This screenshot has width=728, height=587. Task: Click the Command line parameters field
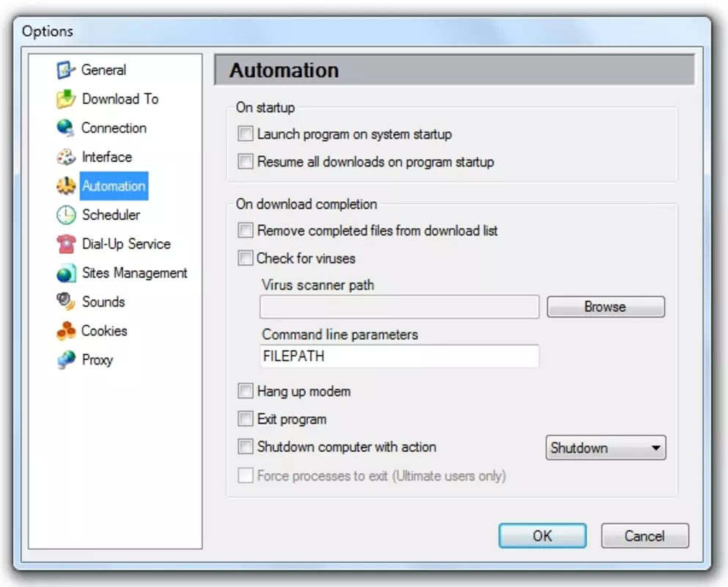400,356
